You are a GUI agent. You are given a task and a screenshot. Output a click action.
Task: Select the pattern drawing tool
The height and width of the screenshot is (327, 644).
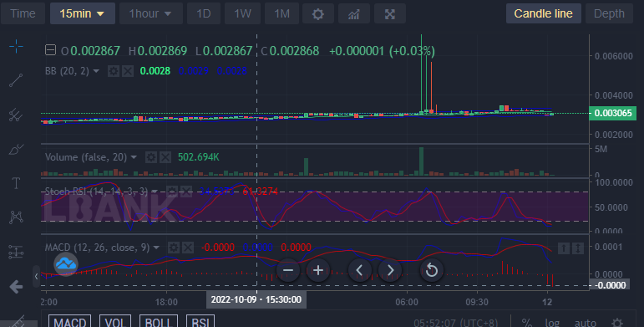click(16, 217)
